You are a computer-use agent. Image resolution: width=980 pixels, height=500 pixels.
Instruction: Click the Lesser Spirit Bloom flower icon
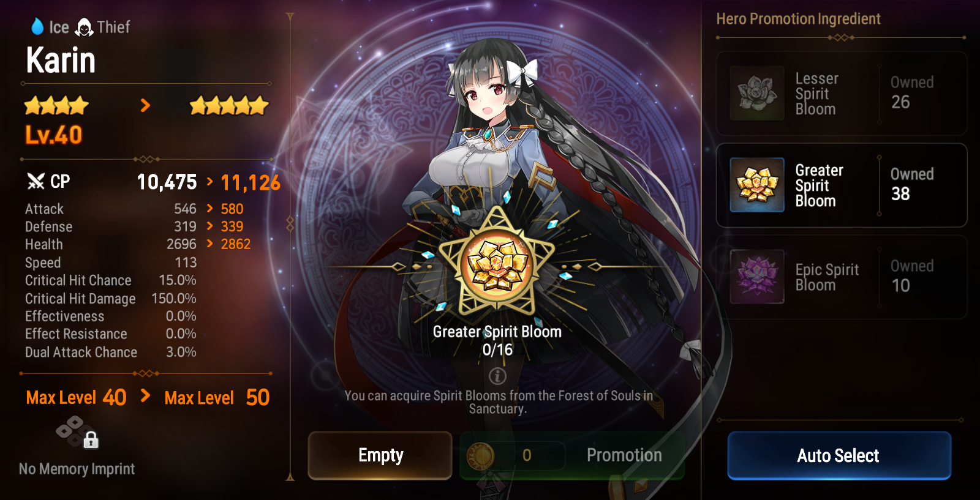(x=757, y=93)
